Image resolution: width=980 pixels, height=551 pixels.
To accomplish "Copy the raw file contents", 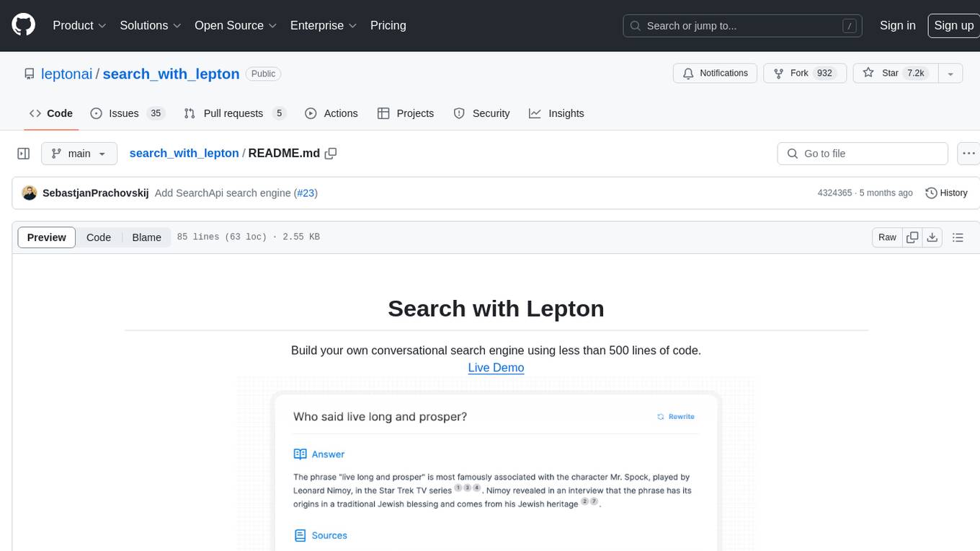I will pos(912,237).
